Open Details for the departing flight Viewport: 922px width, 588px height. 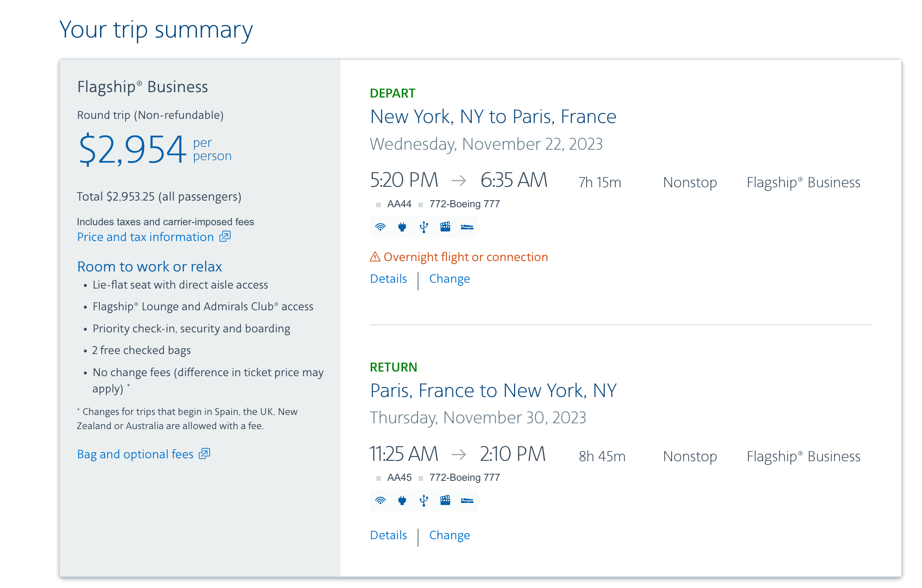pos(388,279)
